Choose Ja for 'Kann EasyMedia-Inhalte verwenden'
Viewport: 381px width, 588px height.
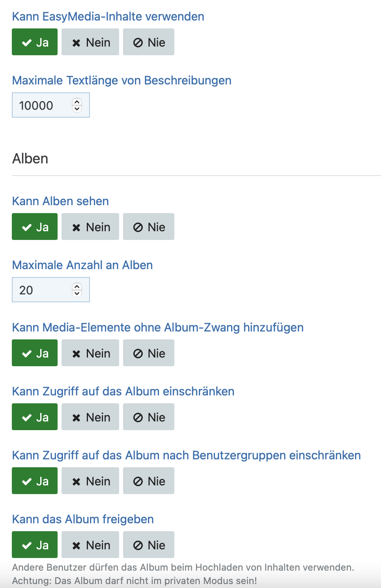click(x=35, y=42)
